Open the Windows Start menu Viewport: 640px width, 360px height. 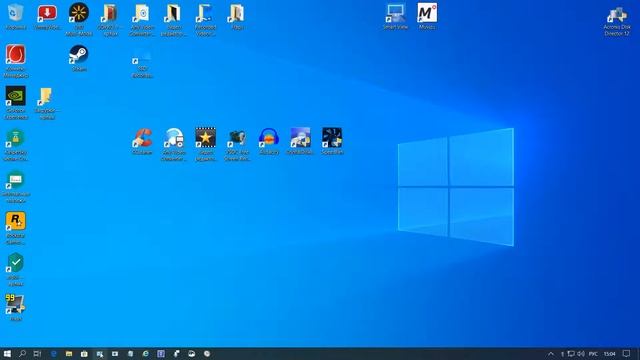pos(7,354)
